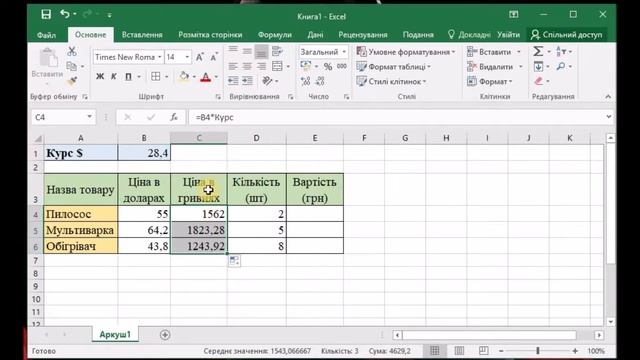
Task: Apply the fill color bucket
Action: [184, 76]
